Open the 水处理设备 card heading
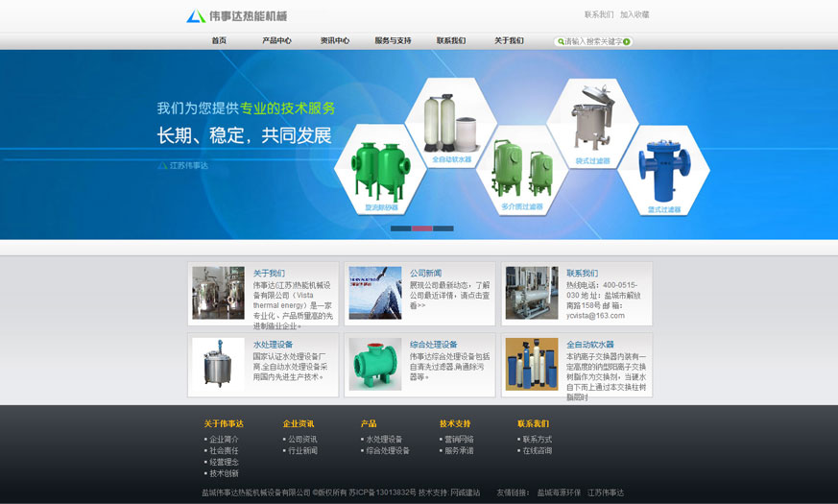This screenshot has width=838, height=504. coord(273,345)
